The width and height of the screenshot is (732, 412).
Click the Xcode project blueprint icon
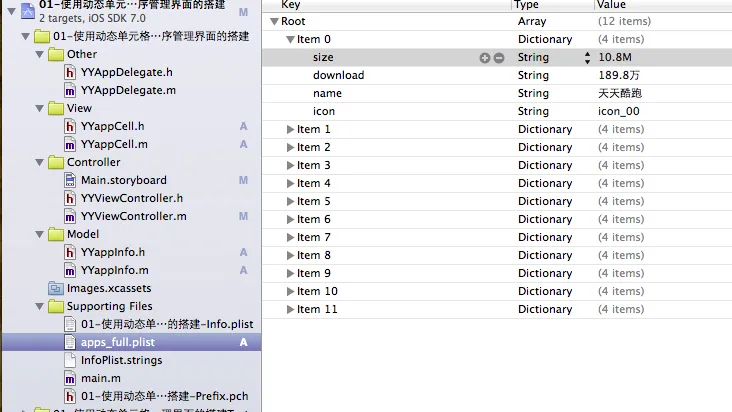coord(28,11)
